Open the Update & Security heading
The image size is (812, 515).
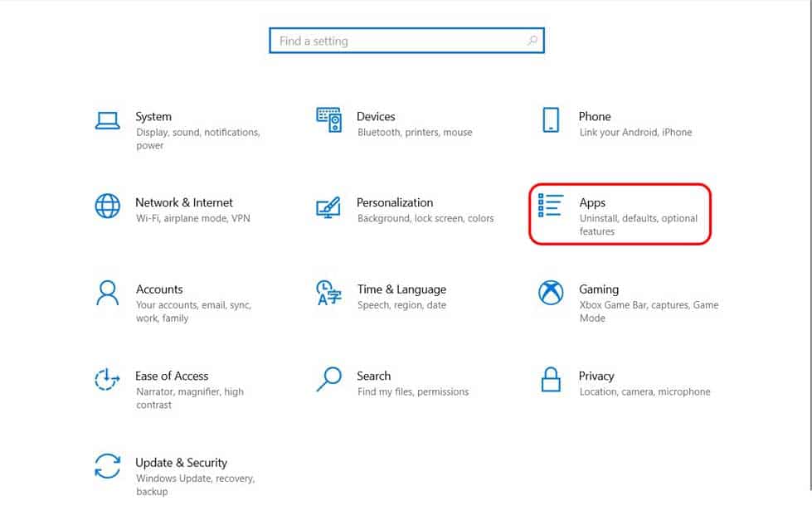pyautogui.click(x=181, y=463)
